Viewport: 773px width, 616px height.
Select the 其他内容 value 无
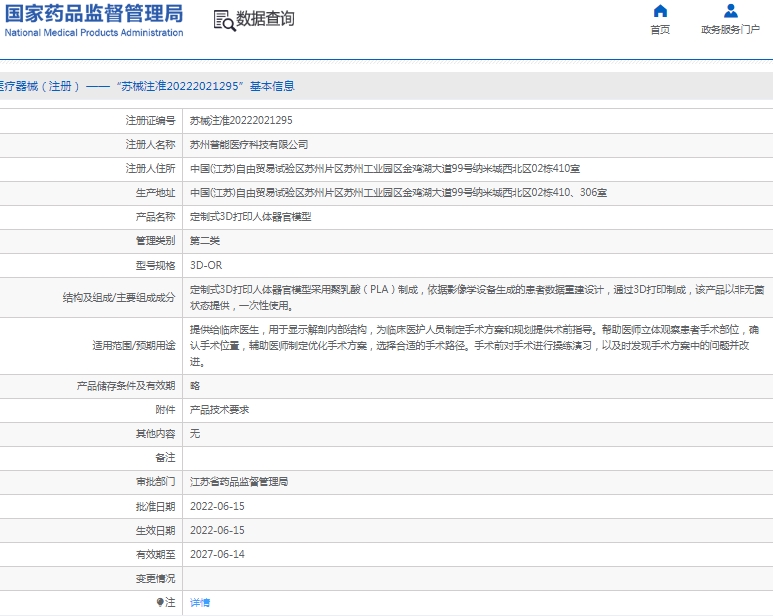(195, 434)
